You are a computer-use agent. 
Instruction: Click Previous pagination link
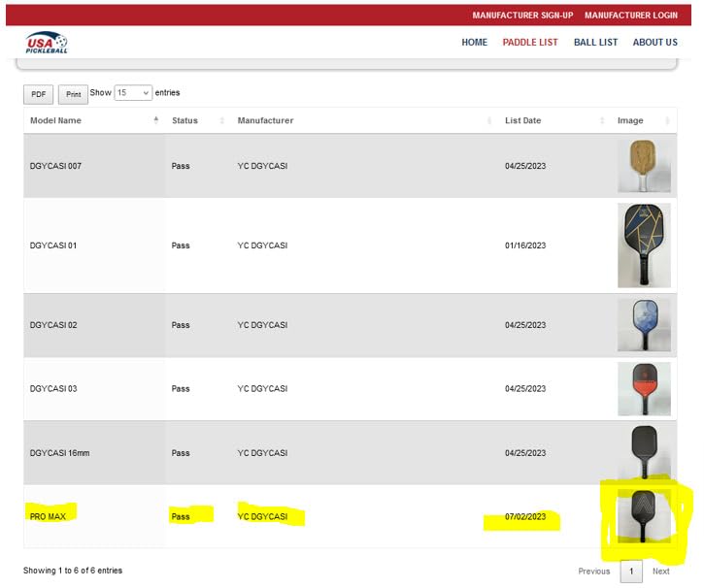[x=593, y=571]
